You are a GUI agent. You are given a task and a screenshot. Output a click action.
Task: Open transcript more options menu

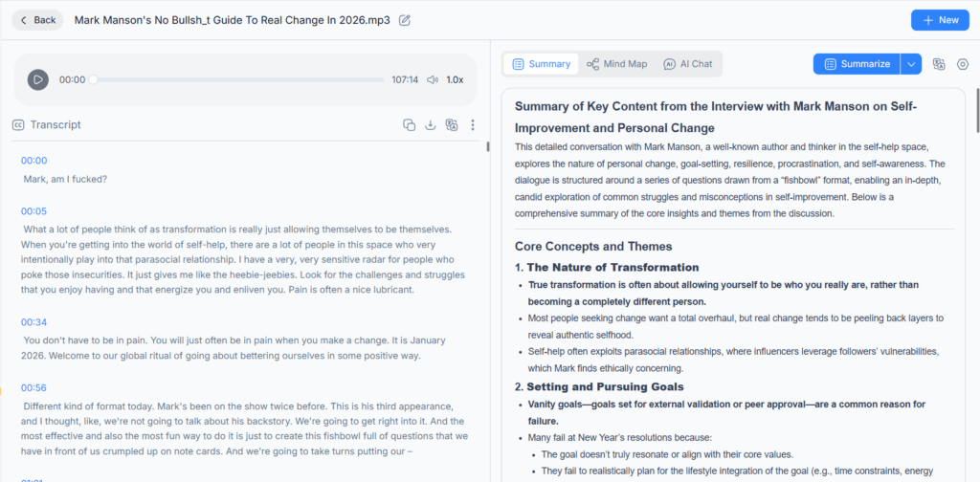point(473,124)
